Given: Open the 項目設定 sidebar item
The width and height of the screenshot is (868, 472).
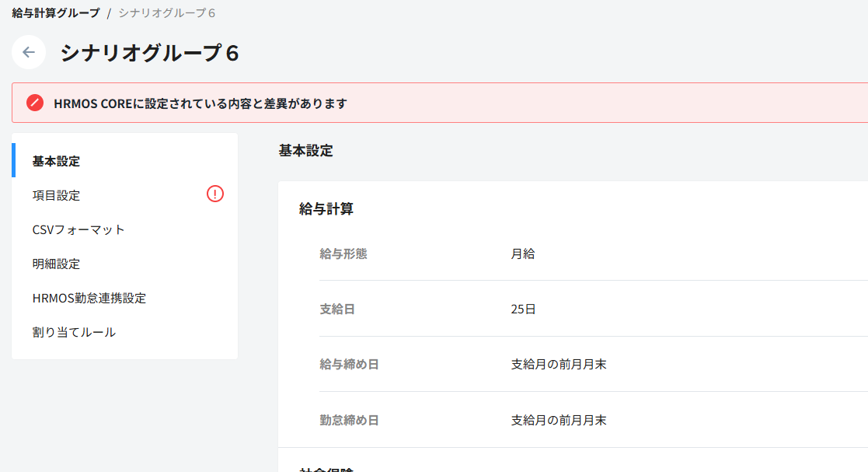Looking at the screenshot, I should pos(56,195).
